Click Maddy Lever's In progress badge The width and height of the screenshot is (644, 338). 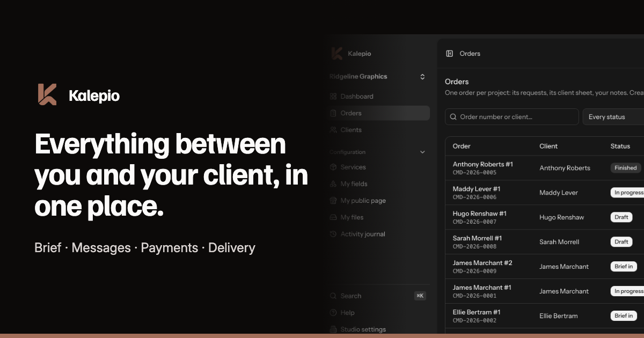(627, 193)
